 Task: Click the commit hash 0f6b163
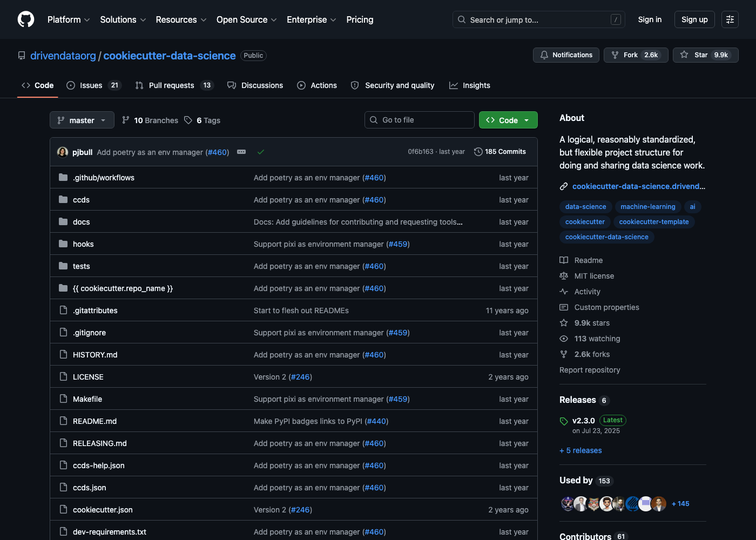(421, 152)
